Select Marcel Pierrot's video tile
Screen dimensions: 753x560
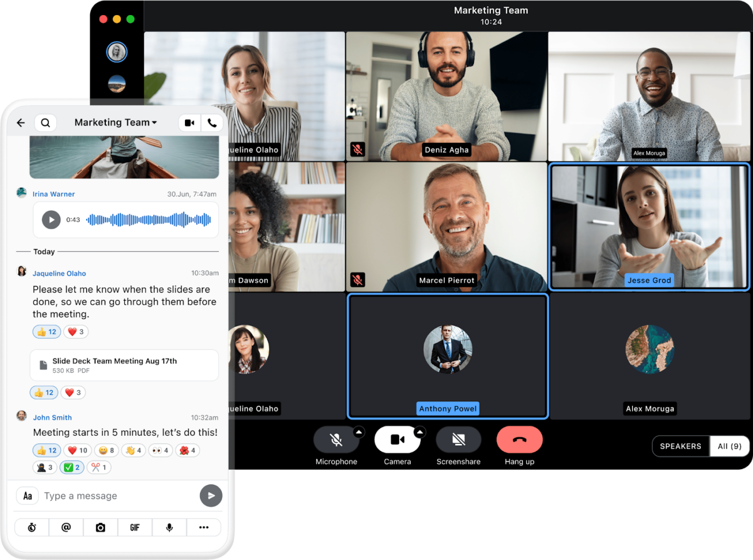click(447, 227)
